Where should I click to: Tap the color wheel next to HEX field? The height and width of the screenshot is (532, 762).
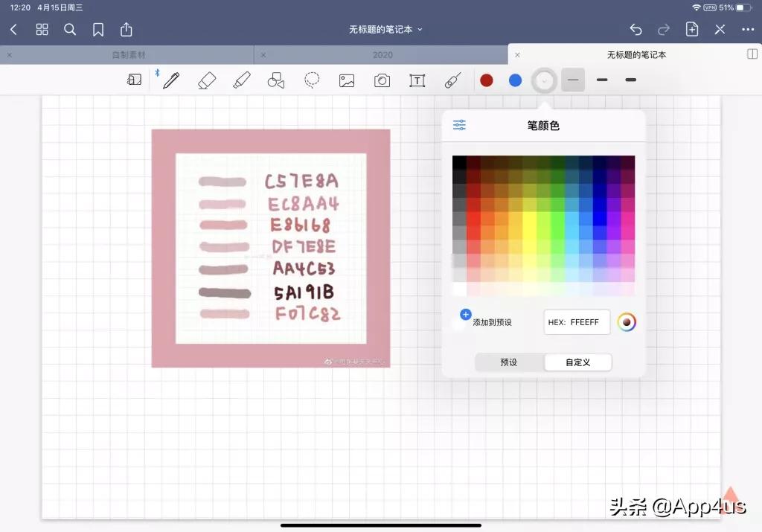pos(627,321)
